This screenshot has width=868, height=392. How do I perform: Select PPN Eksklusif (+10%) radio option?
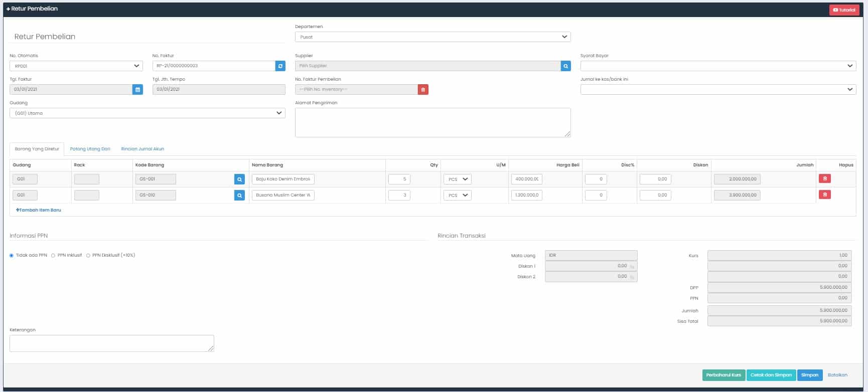(x=88, y=256)
